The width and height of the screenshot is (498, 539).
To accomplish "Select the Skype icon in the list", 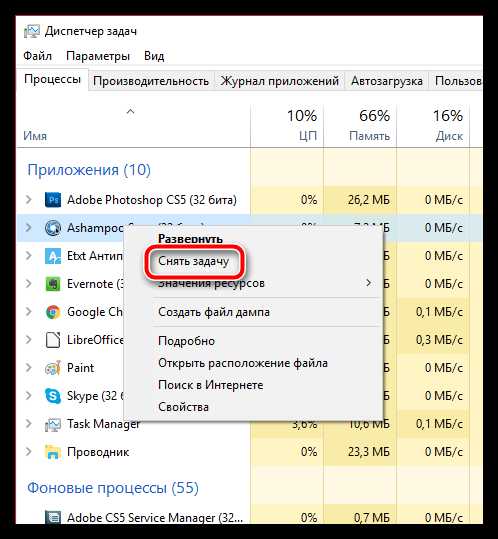I will coord(53,396).
